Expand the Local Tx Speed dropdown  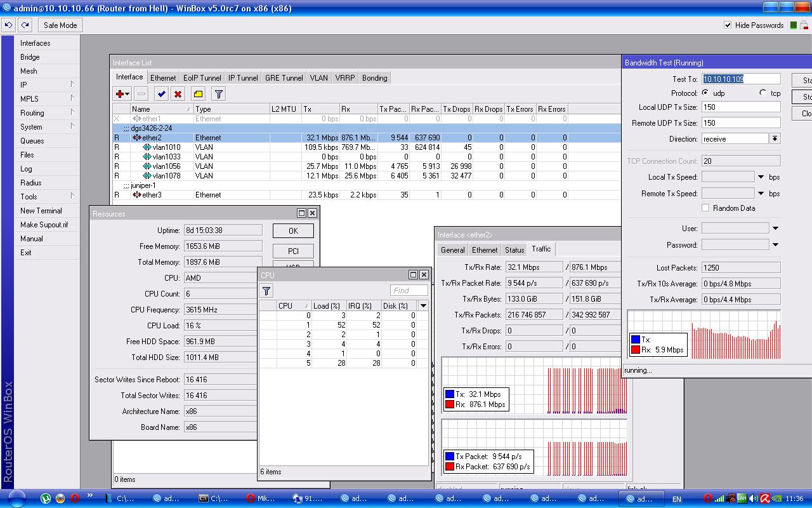tap(761, 177)
